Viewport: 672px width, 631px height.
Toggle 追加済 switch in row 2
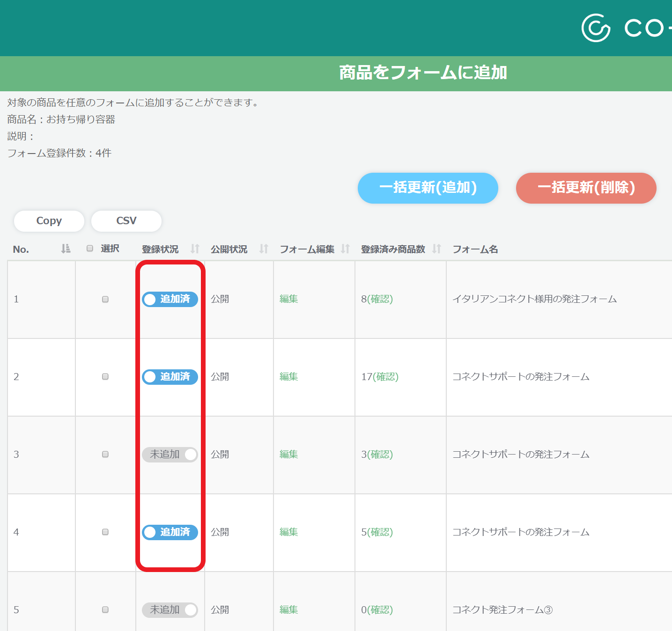[170, 377]
